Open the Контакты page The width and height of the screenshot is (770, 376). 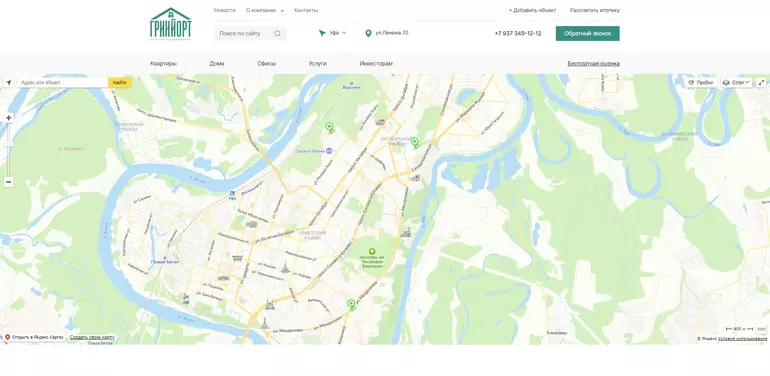pos(306,10)
